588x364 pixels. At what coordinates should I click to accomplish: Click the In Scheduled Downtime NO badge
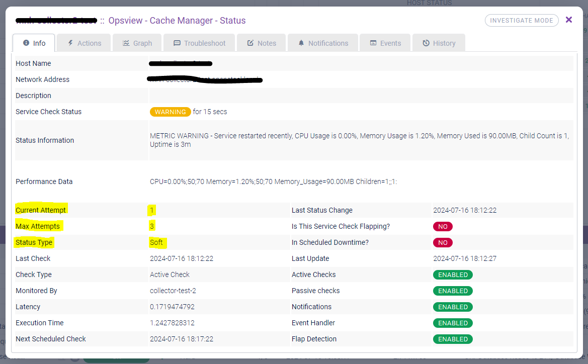pyautogui.click(x=443, y=242)
